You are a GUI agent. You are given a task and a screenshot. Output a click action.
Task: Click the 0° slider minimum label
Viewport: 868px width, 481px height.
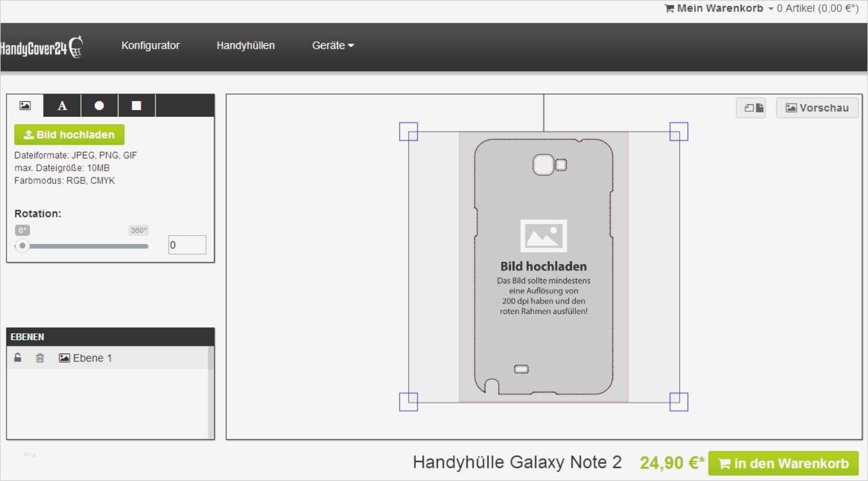(23, 230)
